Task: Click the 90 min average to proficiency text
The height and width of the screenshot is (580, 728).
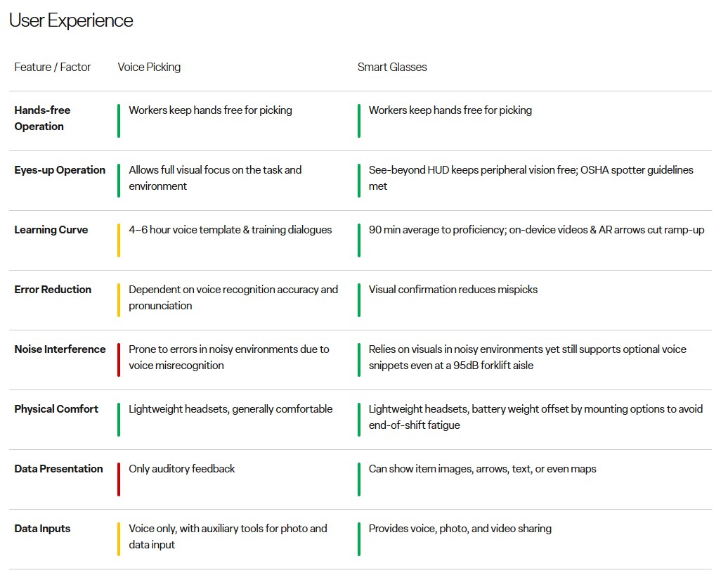Action: tap(536, 230)
